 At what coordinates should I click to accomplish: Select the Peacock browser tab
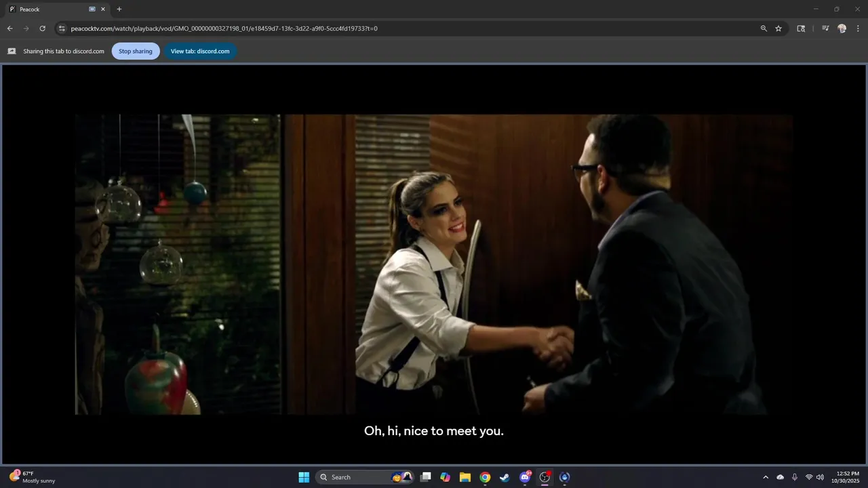pos(57,9)
